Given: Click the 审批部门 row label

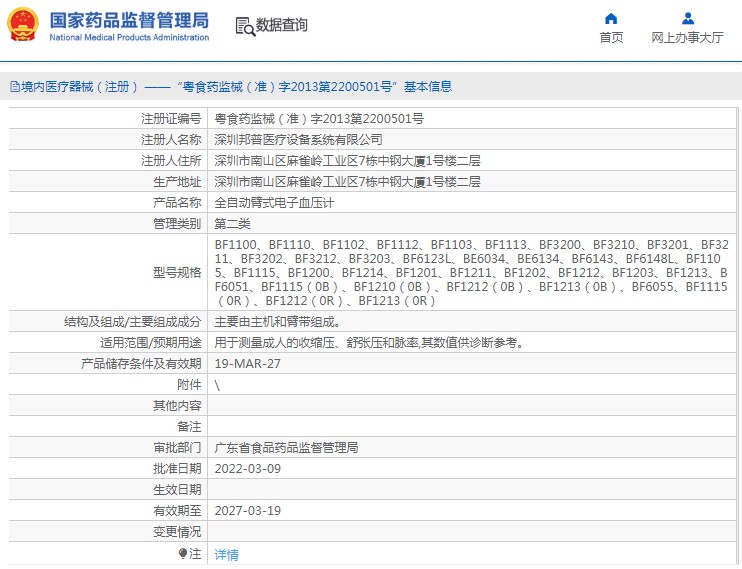Looking at the screenshot, I should [x=177, y=447].
